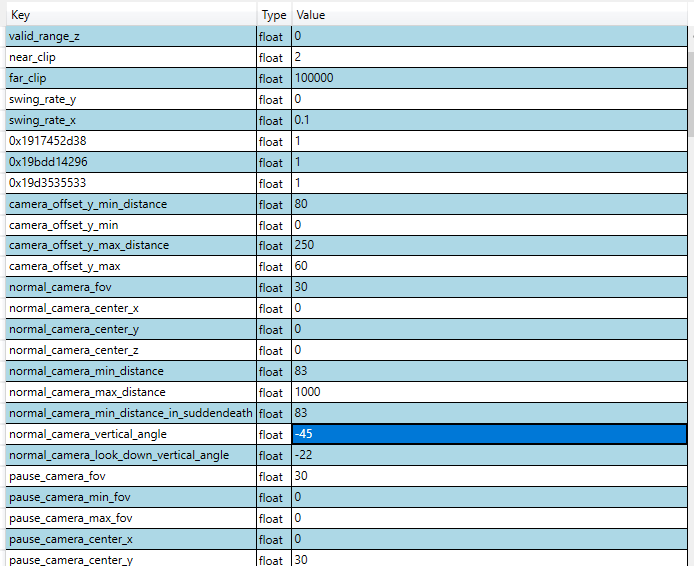
Task: Select the normal_camera_fov key
Action: (x=131, y=288)
